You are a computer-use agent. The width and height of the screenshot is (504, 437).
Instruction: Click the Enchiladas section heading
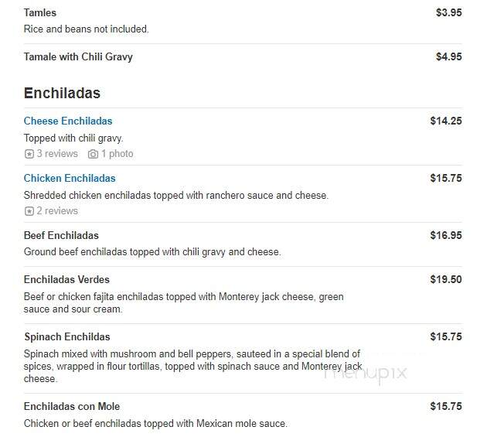point(62,93)
